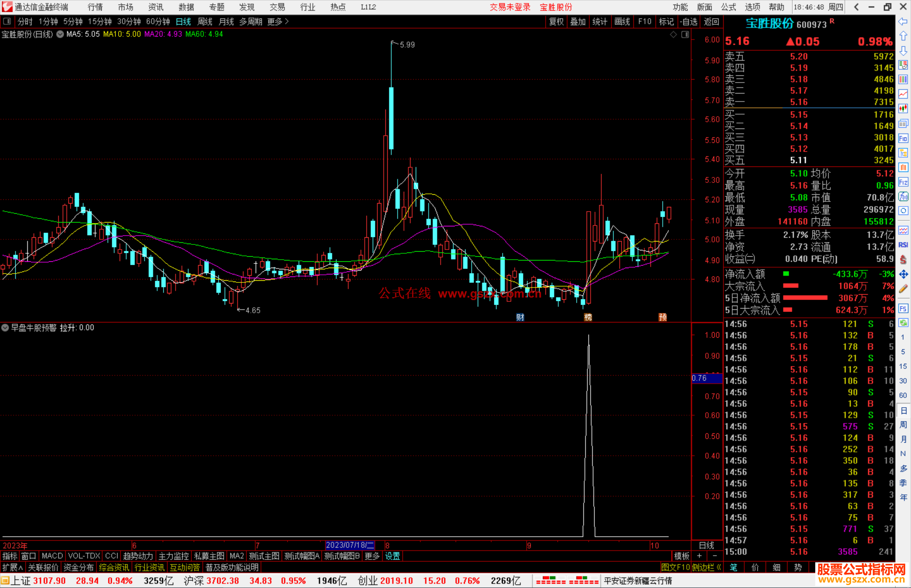911x588 pixels.
Task: Click the four-way move arrows icon
Action: tap(903, 274)
